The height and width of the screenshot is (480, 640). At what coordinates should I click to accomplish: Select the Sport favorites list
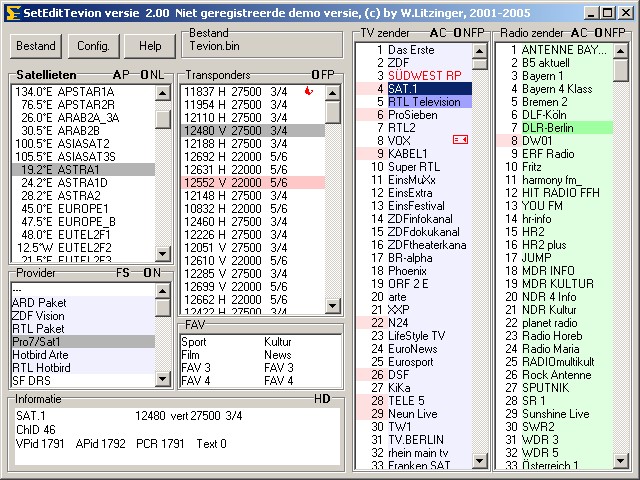(x=194, y=342)
